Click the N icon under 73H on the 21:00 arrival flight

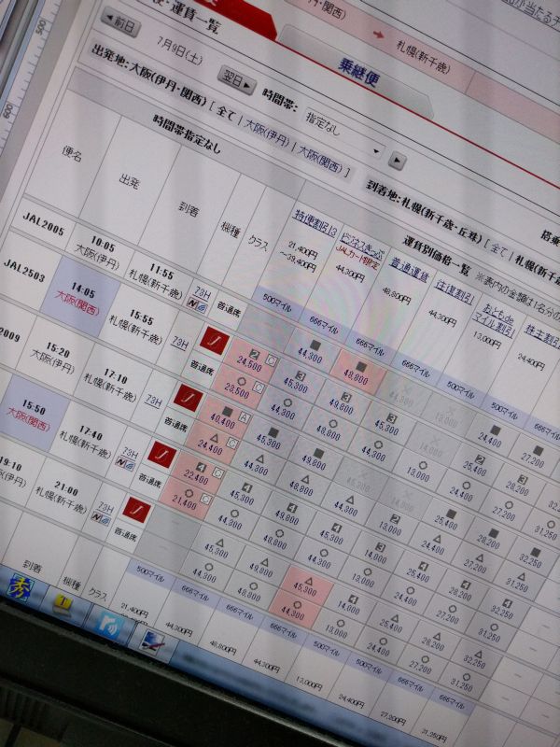[95, 516]
